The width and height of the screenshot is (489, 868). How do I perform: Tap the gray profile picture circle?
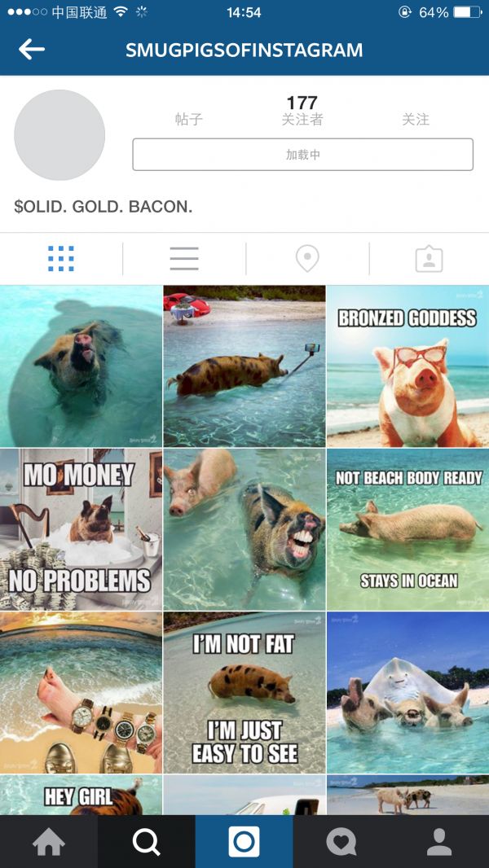click(x=59, y=135)
